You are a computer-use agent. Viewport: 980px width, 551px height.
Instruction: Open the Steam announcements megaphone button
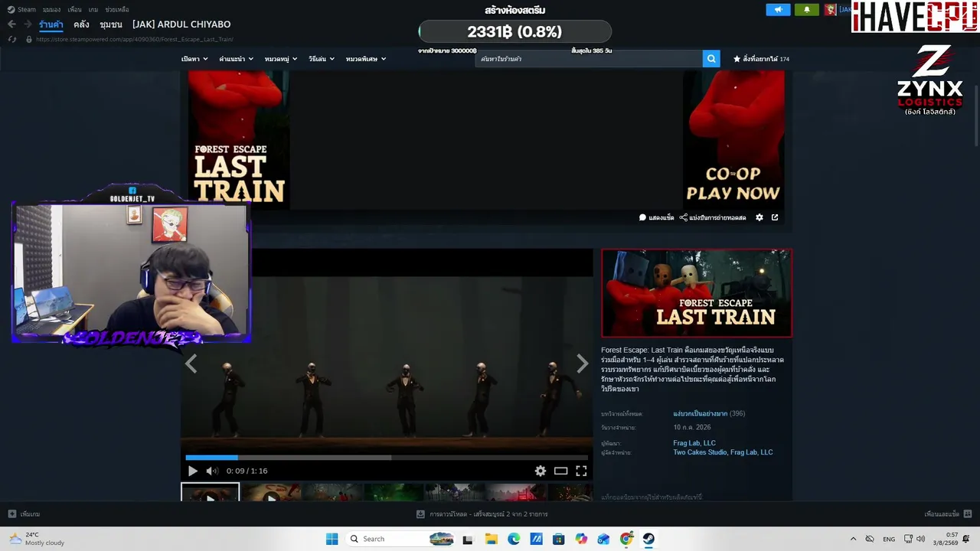tap(778, 10)
